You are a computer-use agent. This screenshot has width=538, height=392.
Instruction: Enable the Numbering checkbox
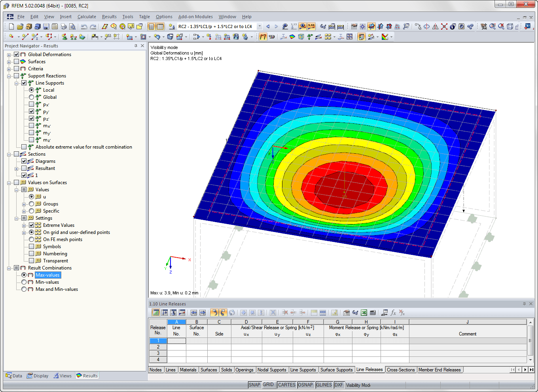tap(32, 254)
